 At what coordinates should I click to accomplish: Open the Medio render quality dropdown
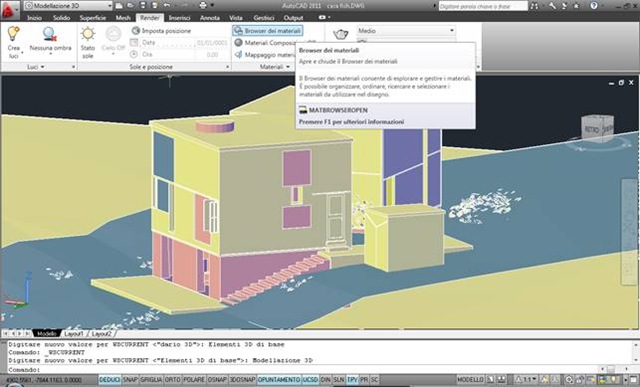[x=406, y=31]
